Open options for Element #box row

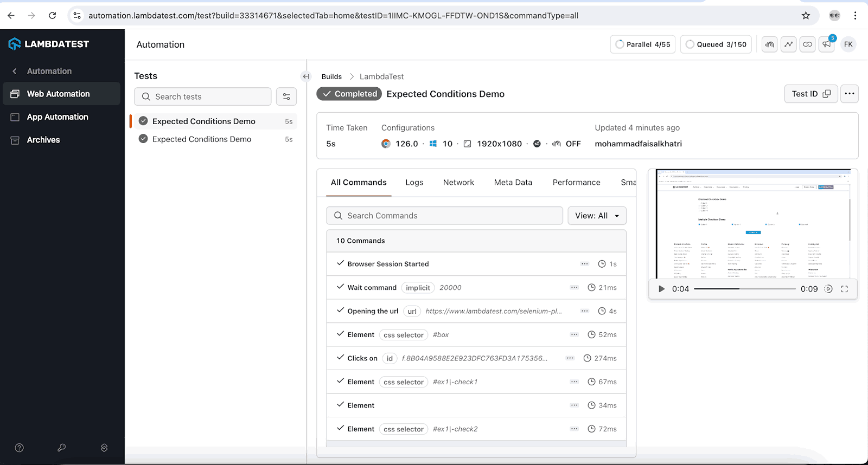(x=575, y=335)
